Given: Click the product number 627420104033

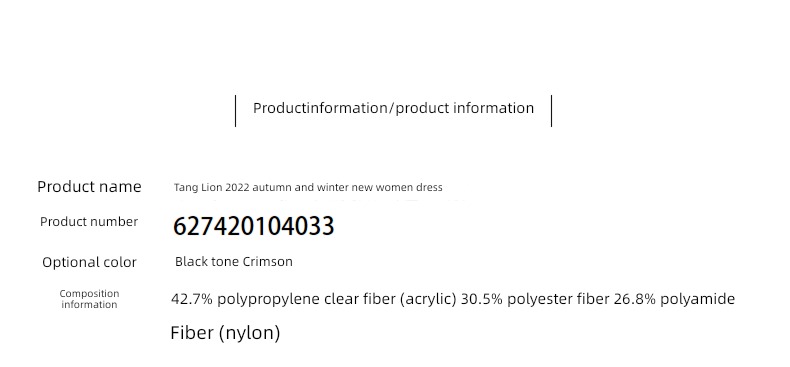Looking at the screenshot, I should click(253, 226).
